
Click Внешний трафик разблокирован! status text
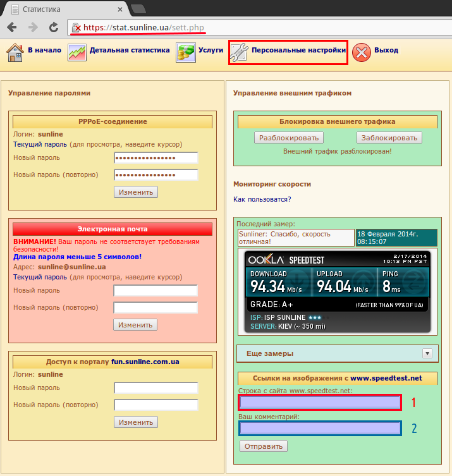[337, 151]
